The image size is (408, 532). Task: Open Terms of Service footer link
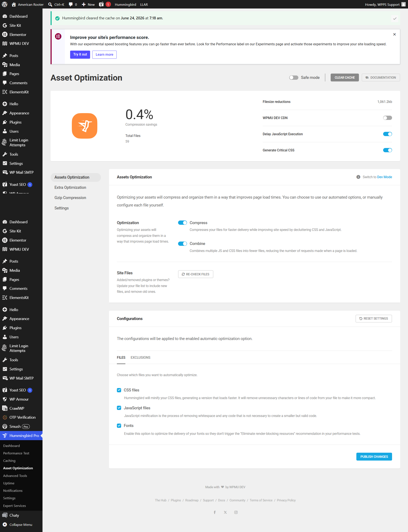point(261,500)
